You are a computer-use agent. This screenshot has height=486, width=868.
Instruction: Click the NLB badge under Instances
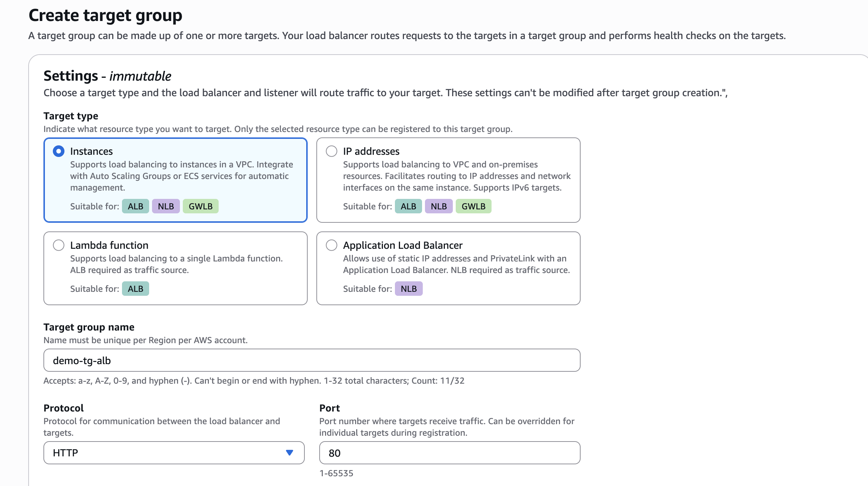pos(166,206)
